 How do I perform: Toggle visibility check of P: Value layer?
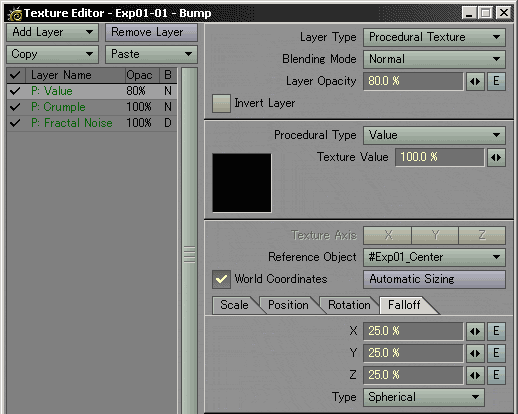15,91
